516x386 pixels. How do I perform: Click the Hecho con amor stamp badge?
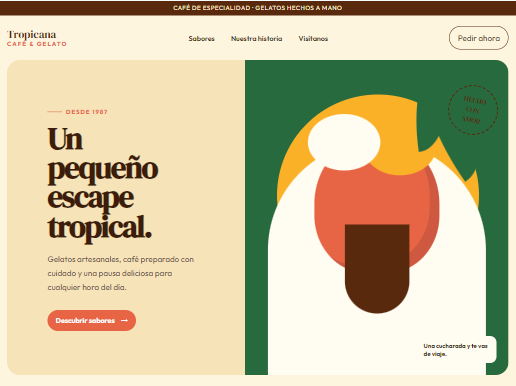[473, 110]
